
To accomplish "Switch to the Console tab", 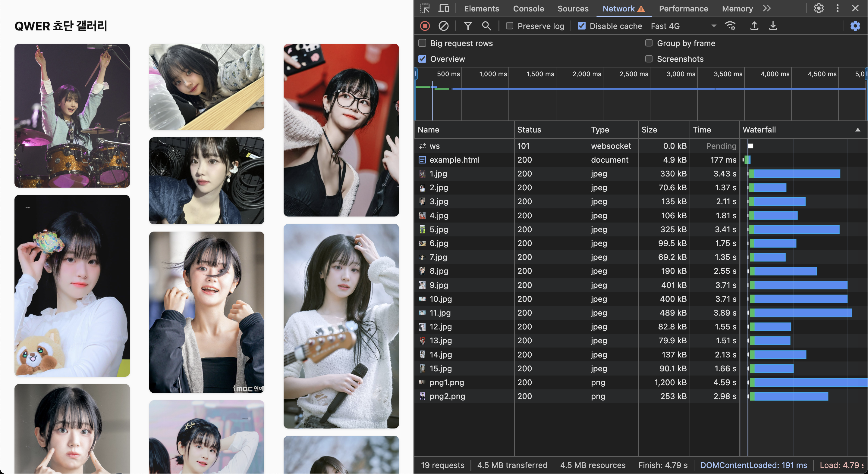I will [x=528, y=8].
